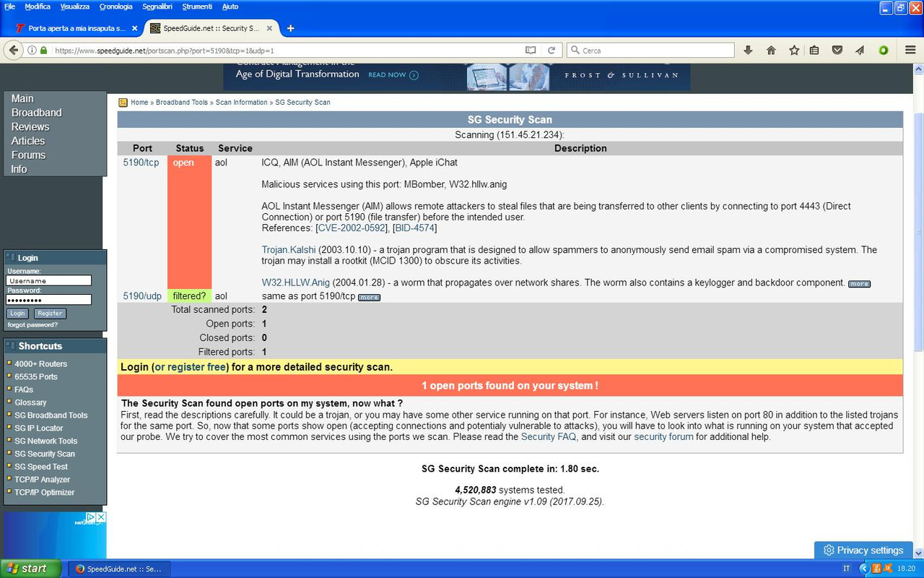Open the BID-4574 reference link

pos(414,228)
